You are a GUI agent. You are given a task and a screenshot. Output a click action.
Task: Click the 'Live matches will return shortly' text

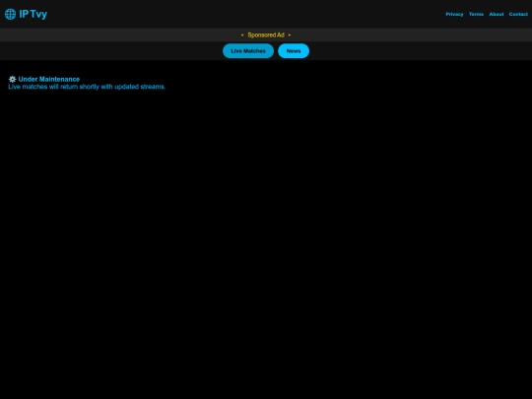point(87,87)
